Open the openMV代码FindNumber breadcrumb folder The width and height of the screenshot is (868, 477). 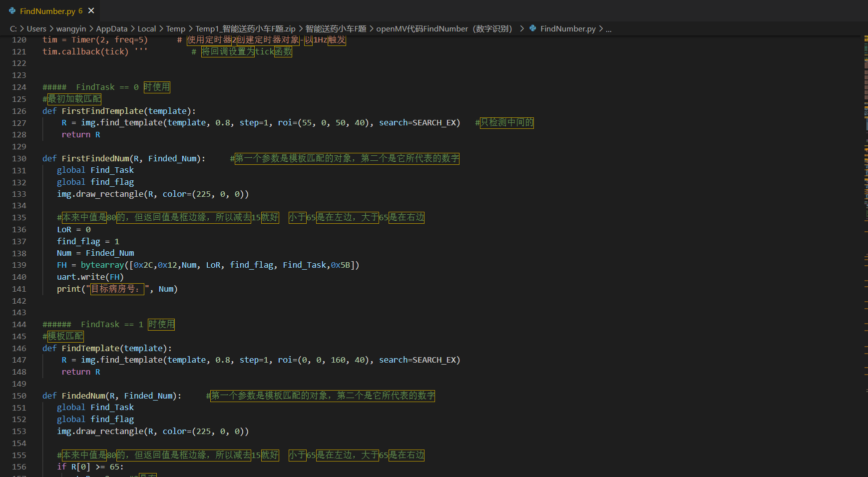444,28
